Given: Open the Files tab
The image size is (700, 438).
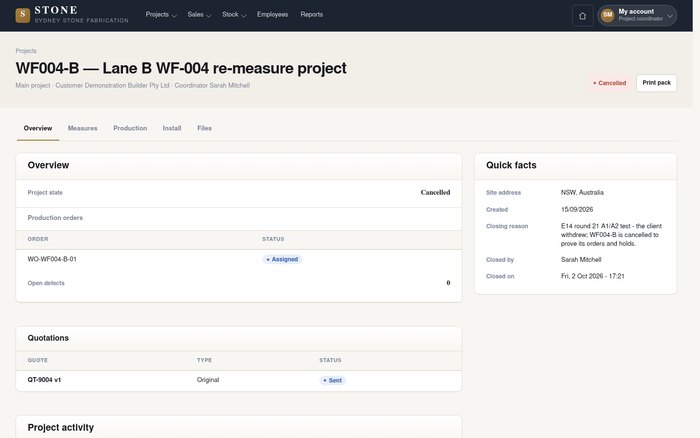Looking at the screenshot, I should (204, 128).
